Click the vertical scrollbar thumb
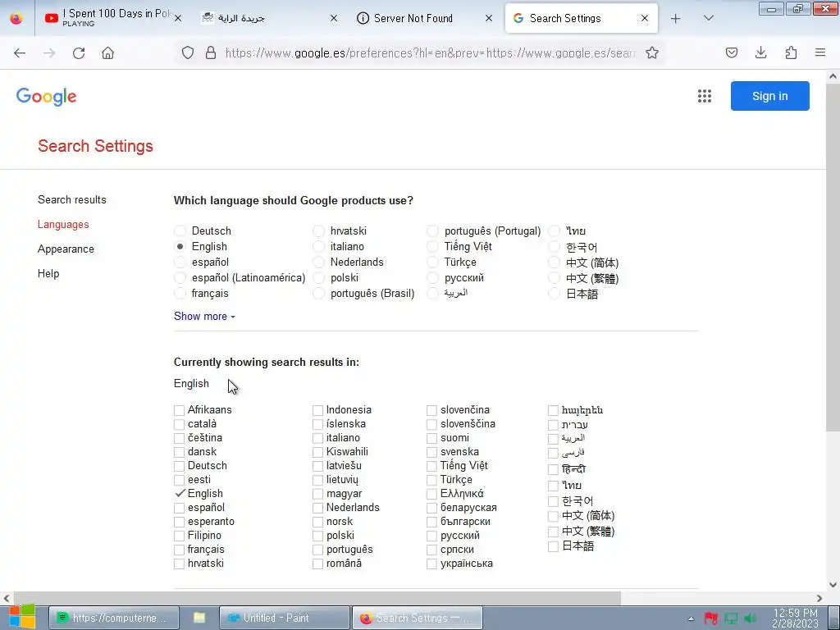 [x=833, y=258]
